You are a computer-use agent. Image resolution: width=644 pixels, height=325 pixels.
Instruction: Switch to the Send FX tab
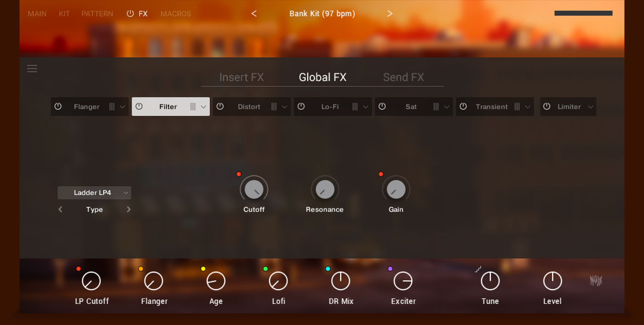click(x=403, y=77)
